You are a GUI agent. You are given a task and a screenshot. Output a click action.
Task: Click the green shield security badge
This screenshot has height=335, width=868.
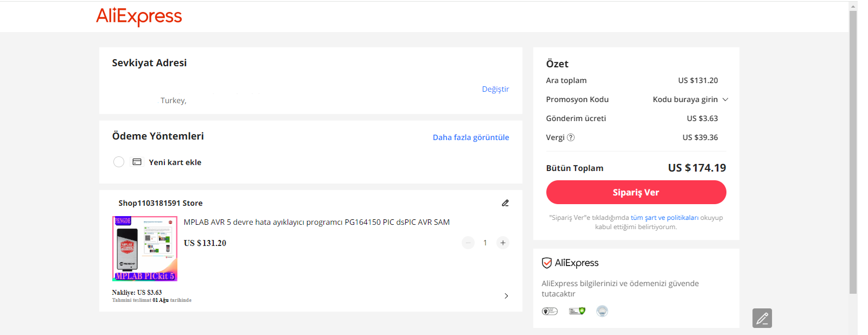(x=577, y=311)
